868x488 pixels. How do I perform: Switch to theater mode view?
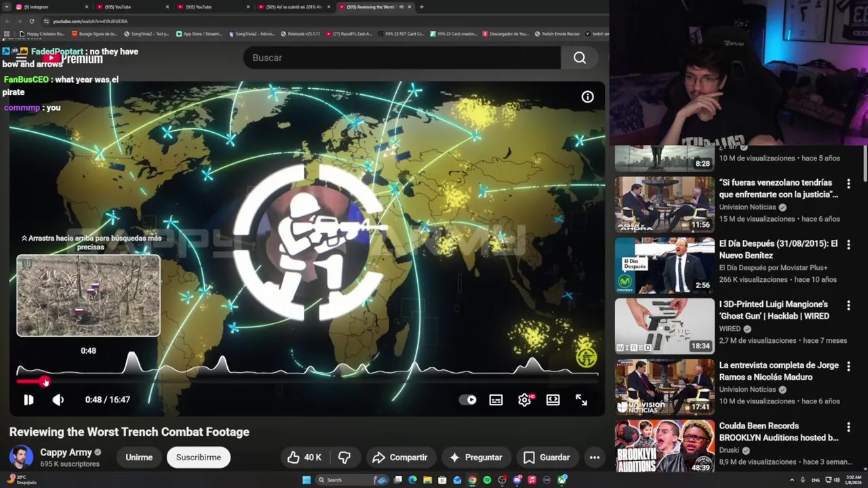coord(553,400)
